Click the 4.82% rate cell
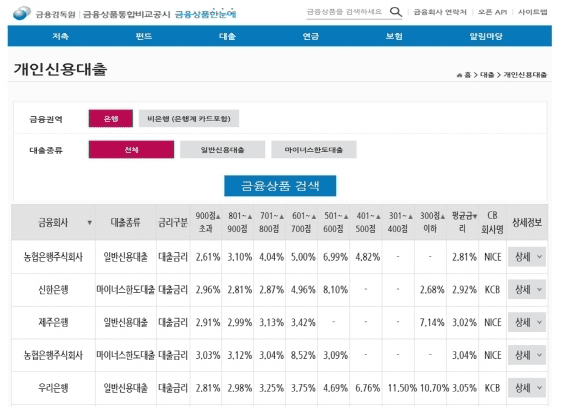The image size is (561, 412). click(x=367, y=257)
